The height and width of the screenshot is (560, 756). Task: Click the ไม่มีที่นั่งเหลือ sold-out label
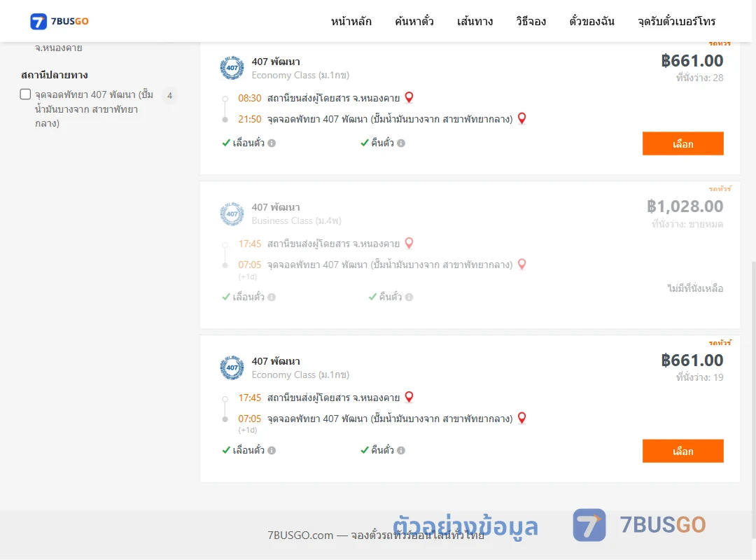pos(695,288)
